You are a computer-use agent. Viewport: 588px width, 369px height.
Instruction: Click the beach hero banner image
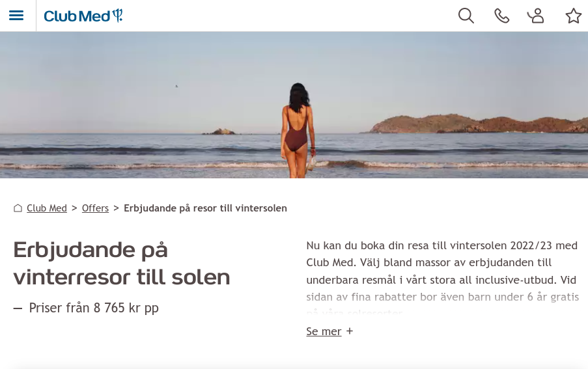click(x=294, y=105)
